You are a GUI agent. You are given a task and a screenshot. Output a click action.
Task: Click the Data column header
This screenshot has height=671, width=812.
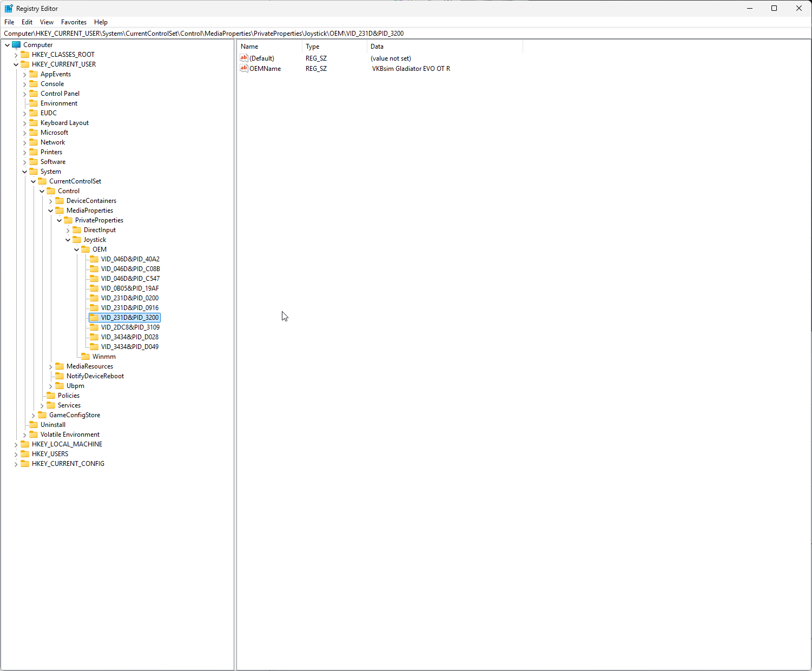(377, 47)
